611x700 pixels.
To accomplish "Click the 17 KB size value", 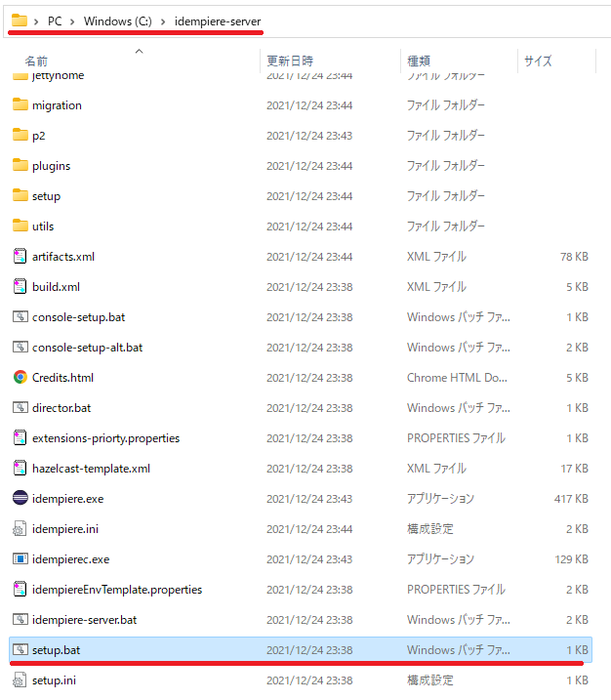I will (x=575, y=469).
